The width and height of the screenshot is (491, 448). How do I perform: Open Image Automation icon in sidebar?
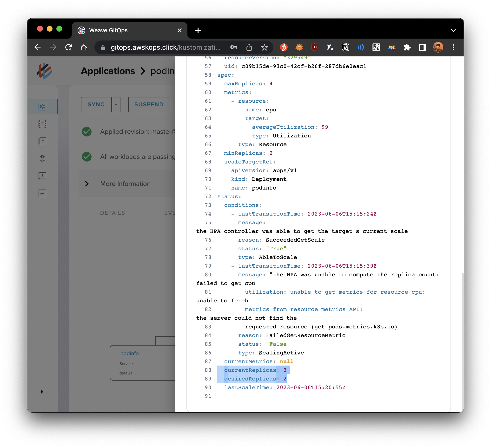[x=42, y=141]
